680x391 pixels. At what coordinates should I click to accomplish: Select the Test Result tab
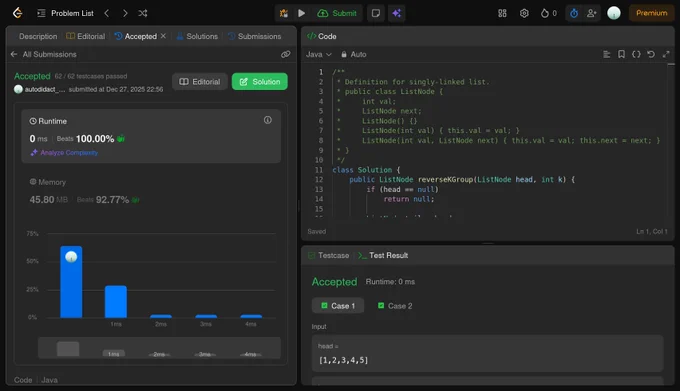[383, 255]
